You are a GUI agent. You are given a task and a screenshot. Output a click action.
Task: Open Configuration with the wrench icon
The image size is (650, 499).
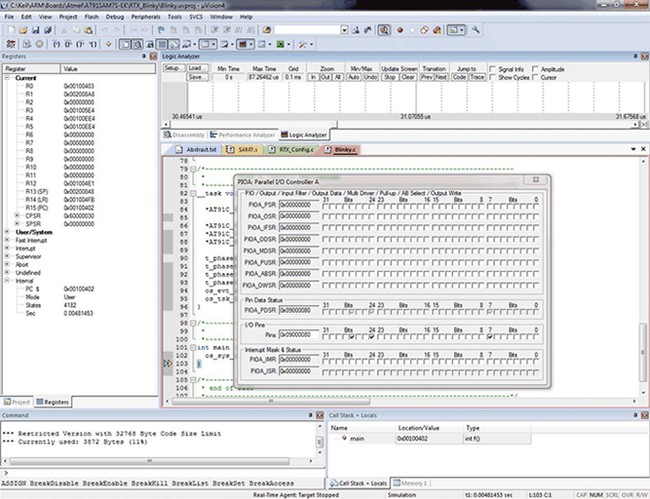tap(475, 30)
